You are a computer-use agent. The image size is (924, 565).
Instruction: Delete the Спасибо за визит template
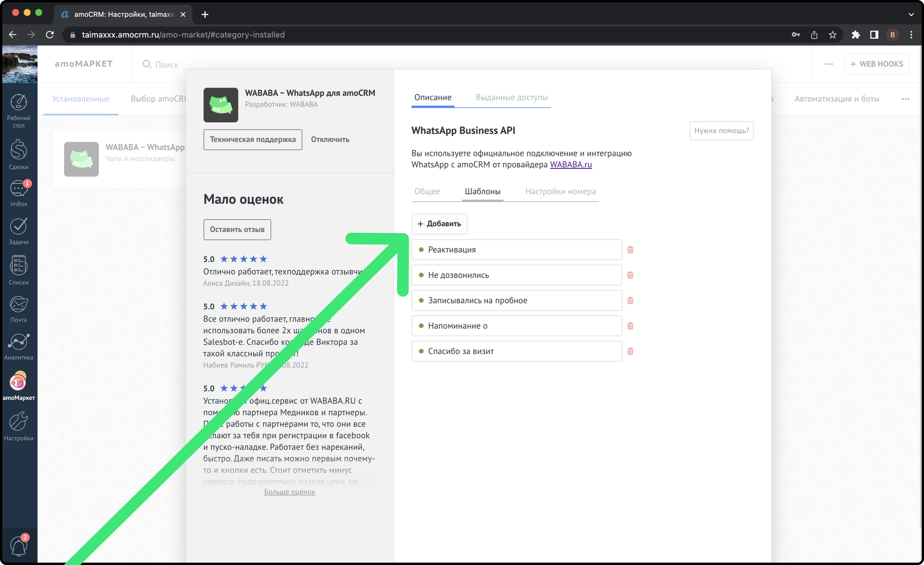click(630, 351)
